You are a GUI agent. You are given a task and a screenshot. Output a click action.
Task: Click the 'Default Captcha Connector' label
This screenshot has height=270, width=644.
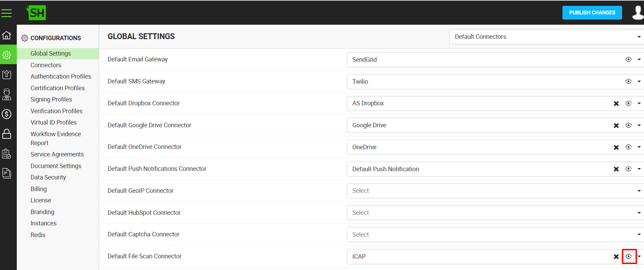[143, 234]
